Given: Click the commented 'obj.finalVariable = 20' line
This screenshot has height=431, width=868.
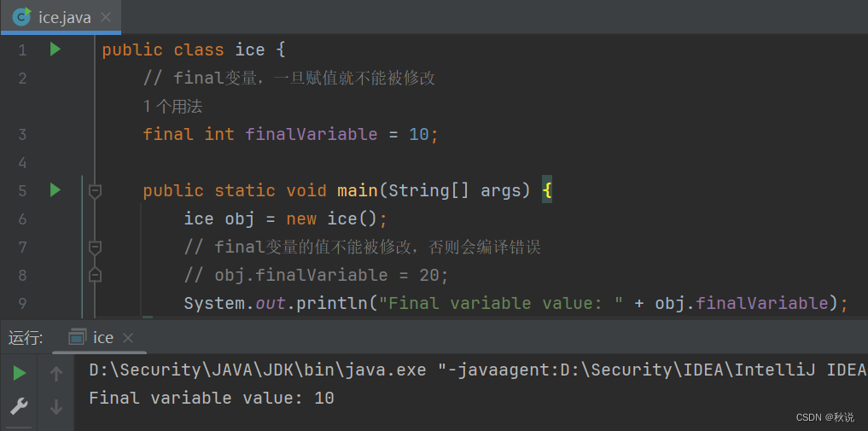Looking at the screenshot, I should click(316, 275).
